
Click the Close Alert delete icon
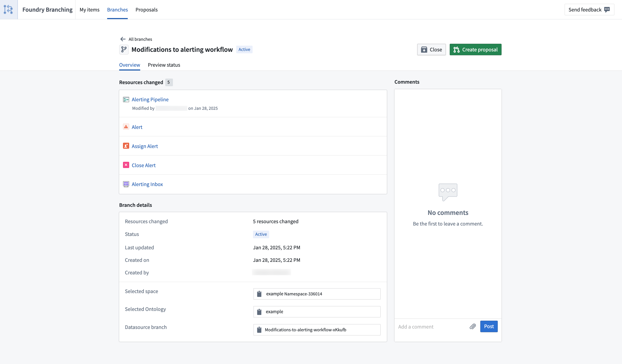[126, 165]
